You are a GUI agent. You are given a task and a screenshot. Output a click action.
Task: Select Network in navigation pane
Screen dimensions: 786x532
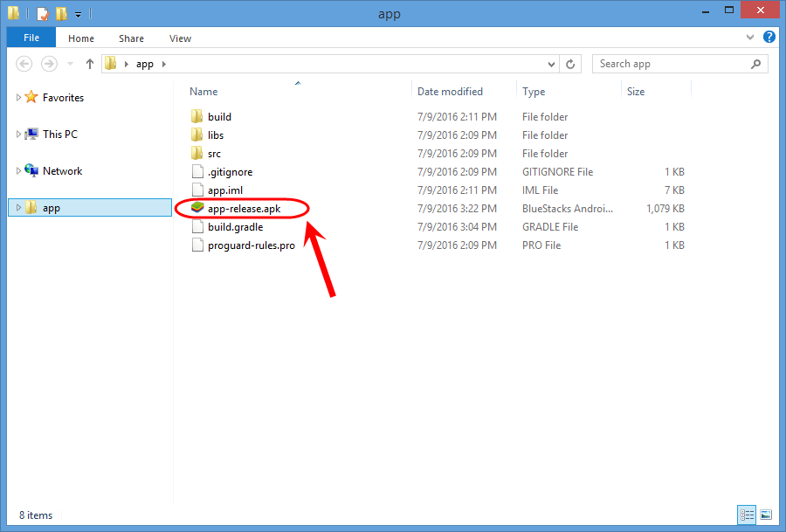click(x=63, y=171)
